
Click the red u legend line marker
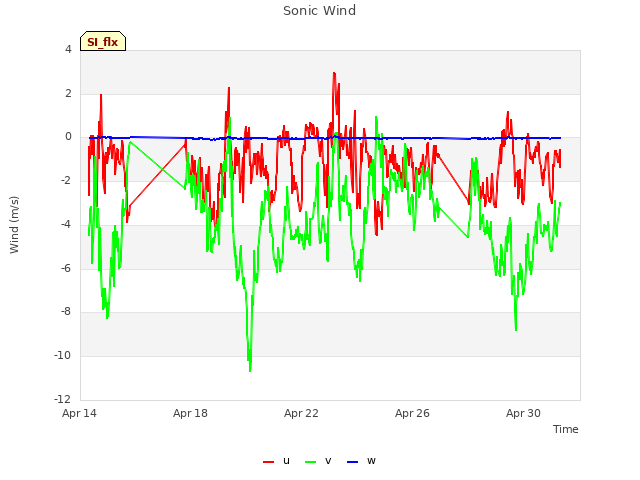click(269, 462)
